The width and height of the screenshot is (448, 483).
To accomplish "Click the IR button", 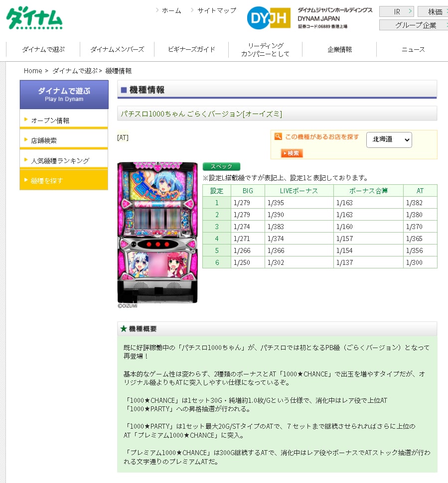I will 397,12.
